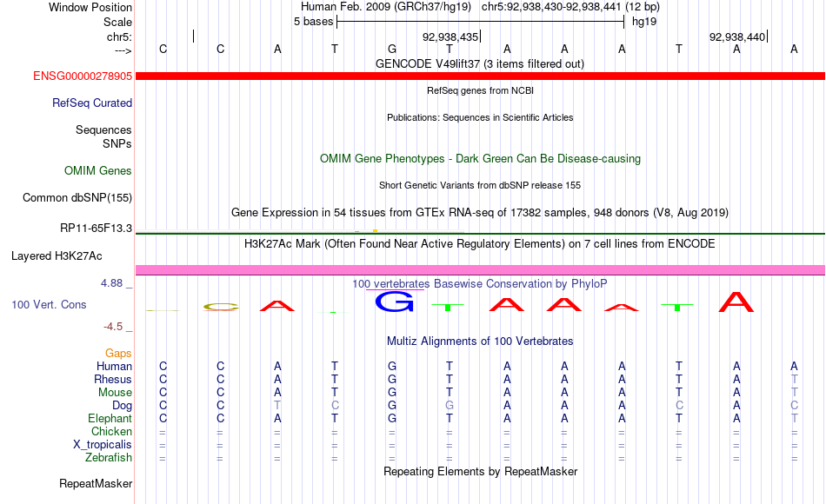Click the Scale label

[x=117, y=22]
